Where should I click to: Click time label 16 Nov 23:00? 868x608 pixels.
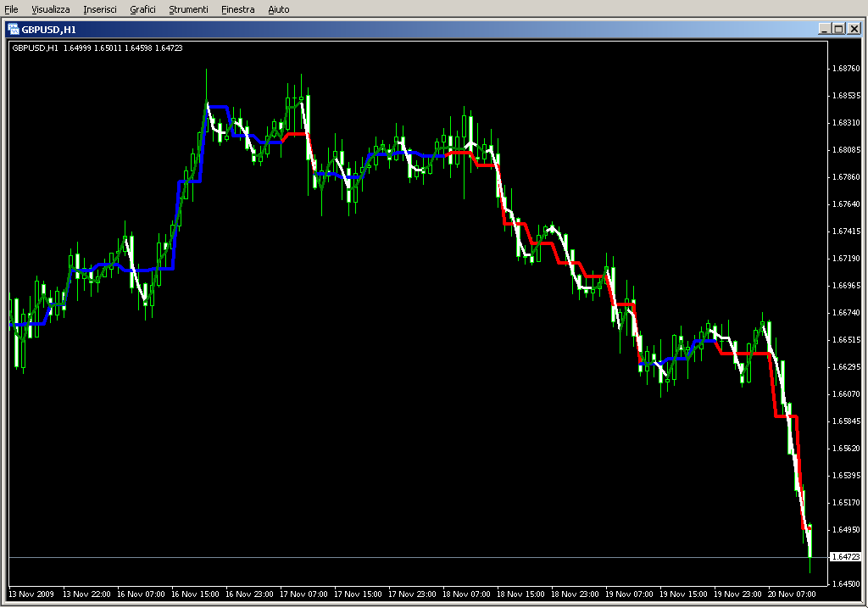[x=249, y=594]
